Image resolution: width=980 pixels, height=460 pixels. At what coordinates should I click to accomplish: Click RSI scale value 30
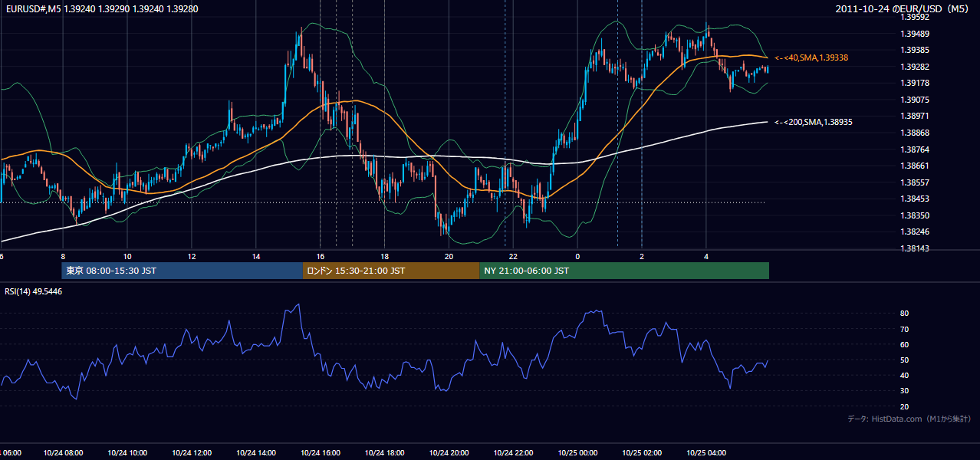pos(904,391)
